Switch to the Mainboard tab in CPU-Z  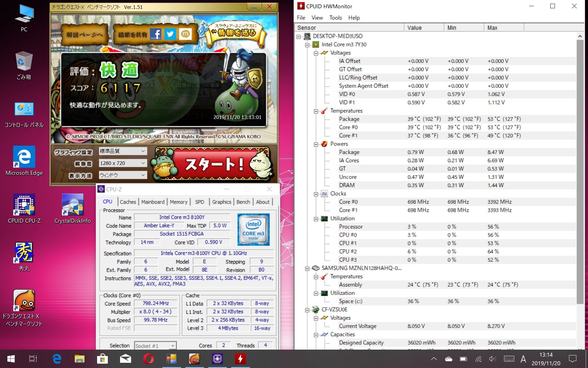[153, 202]
